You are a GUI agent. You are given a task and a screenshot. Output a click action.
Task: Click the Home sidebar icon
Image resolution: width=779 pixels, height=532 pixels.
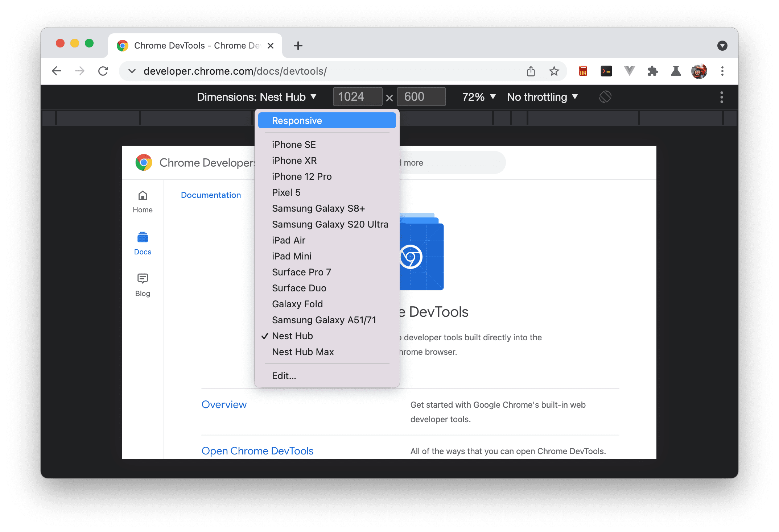[x=143, y=196]
